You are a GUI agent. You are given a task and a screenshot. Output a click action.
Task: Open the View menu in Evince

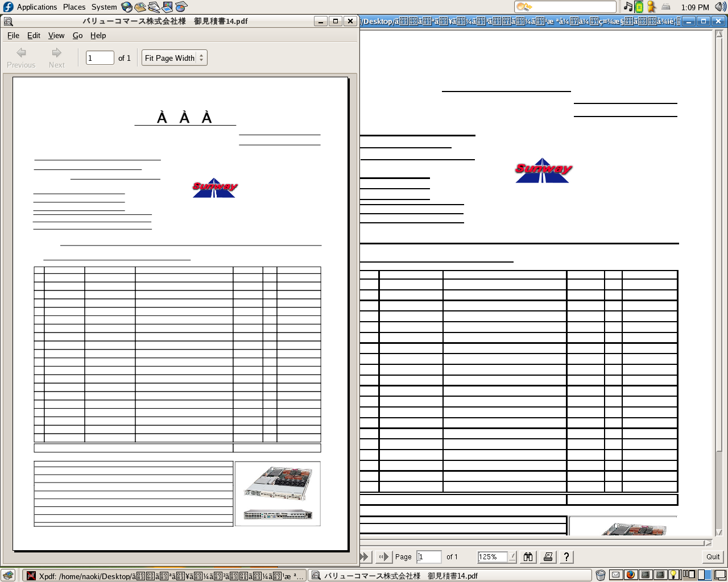pos(56,35)
